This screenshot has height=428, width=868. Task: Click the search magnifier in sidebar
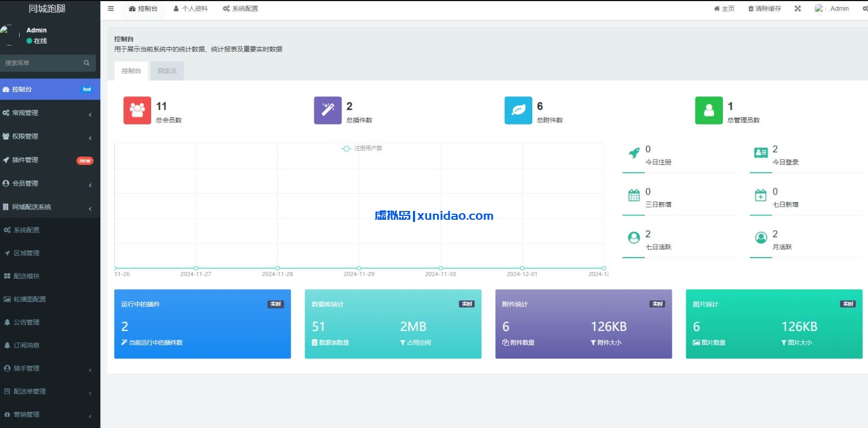pyautogui.click(x=87, y=63)
